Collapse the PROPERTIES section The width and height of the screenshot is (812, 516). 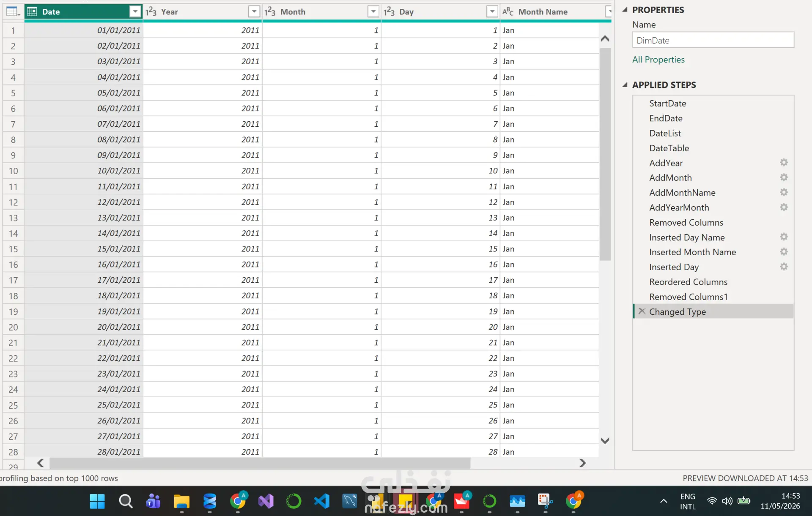625,9
